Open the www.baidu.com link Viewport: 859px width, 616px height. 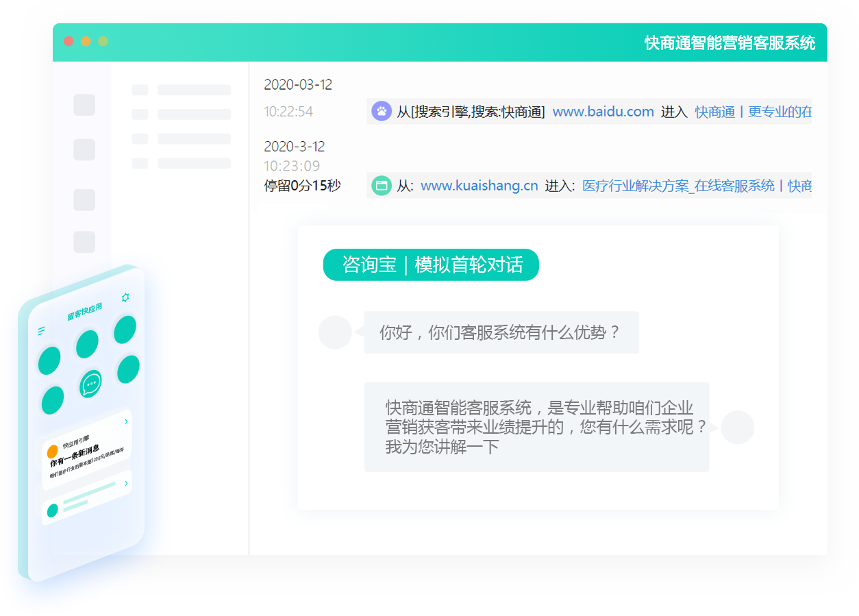603,112
